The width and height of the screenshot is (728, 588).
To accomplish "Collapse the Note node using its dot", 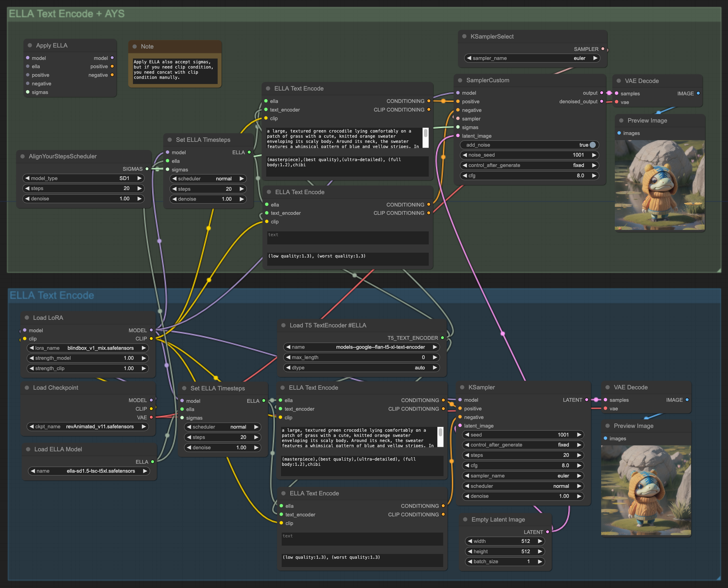I will (135, 46).
